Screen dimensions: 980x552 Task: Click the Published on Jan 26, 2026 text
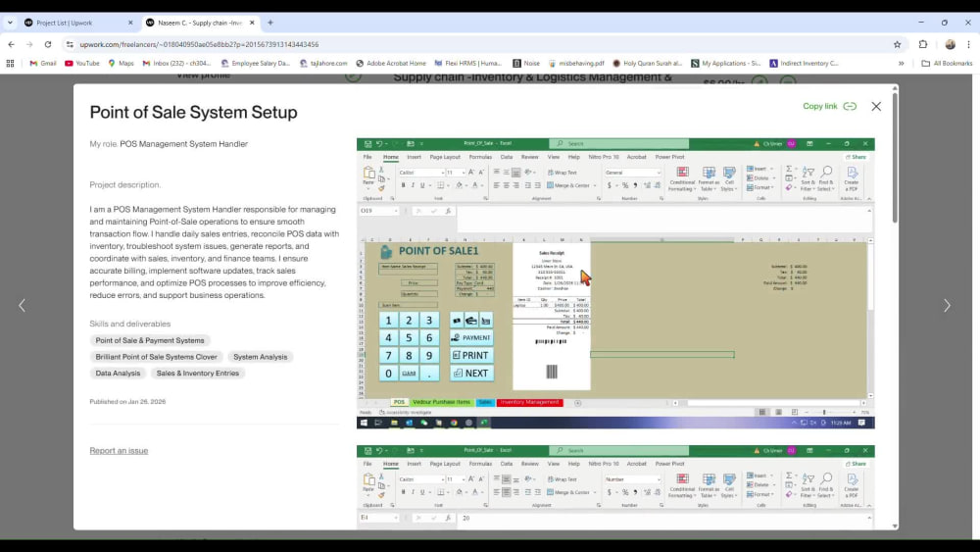pyautogui.click(x=127, y=401)
